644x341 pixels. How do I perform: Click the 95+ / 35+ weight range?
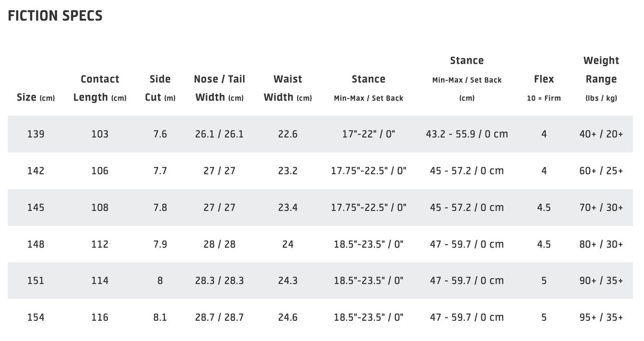coord(601,318)
